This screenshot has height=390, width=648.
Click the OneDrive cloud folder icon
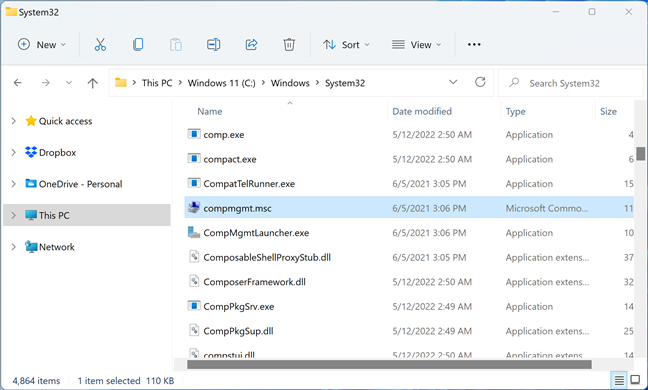coord(31,183)
